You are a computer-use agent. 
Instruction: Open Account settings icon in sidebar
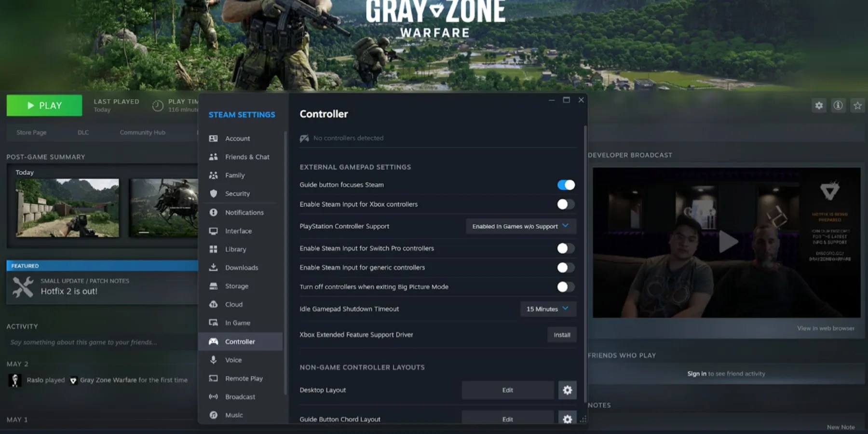(x=213, y=138)
